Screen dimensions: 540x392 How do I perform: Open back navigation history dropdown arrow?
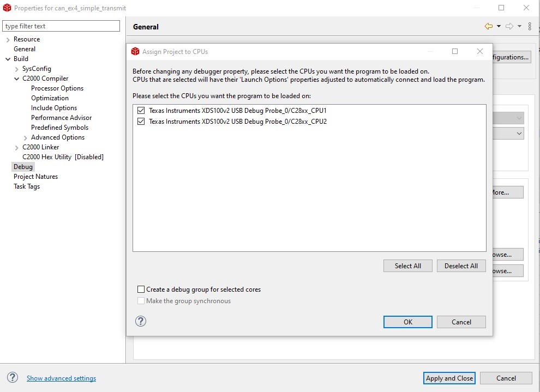tap(499, 27)
